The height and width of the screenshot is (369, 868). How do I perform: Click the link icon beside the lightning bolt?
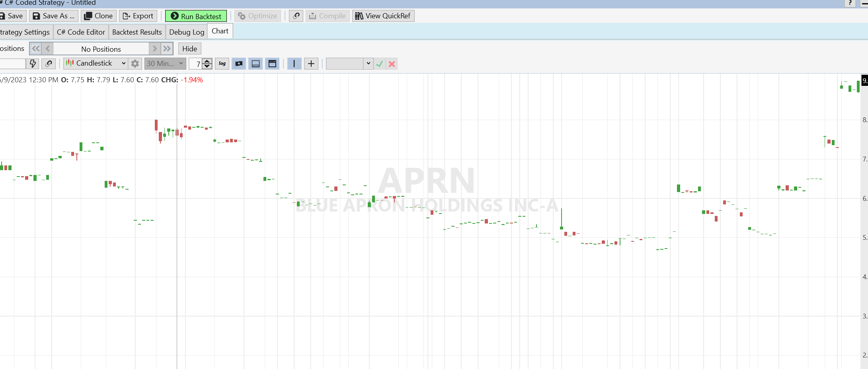[x=49, y=64]
